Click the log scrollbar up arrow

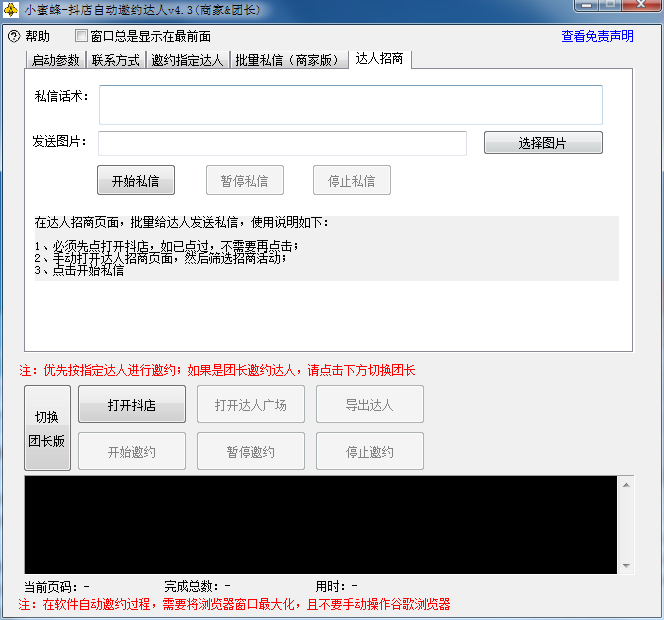626,484
